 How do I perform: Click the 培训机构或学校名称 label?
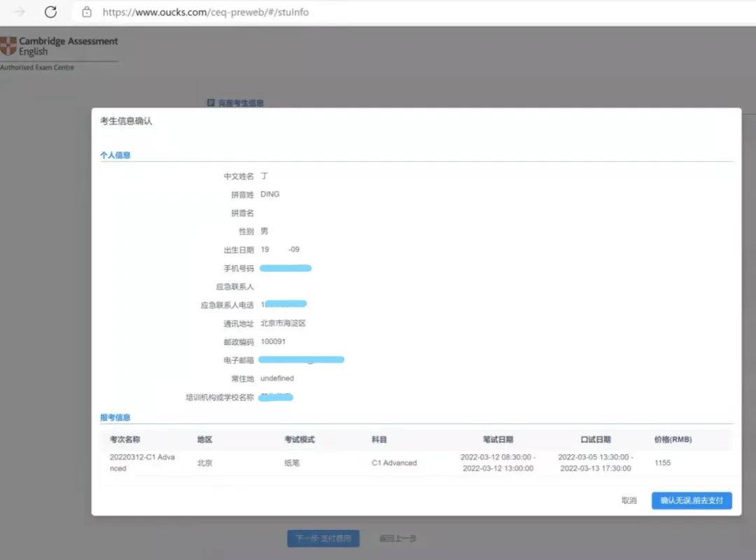click(220, 397)
